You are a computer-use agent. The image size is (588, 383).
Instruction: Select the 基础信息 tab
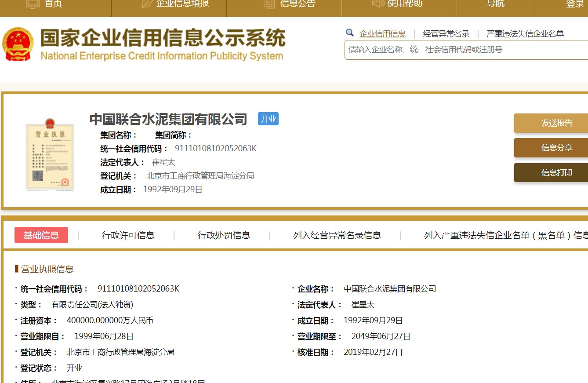pos(41,235)
